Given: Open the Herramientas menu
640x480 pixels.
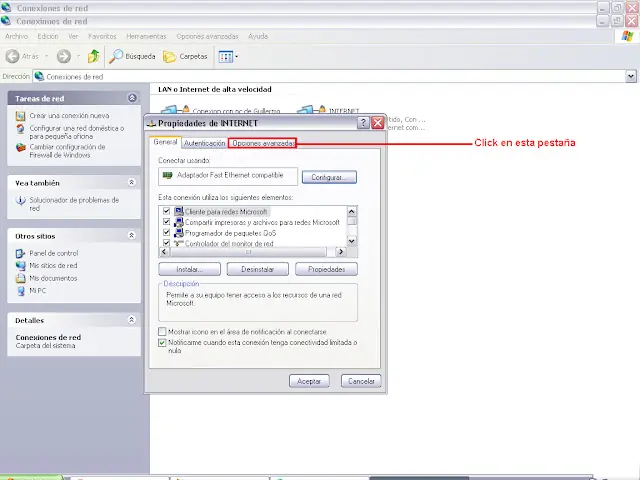Looking at the screenshot, I should (146, 36).
